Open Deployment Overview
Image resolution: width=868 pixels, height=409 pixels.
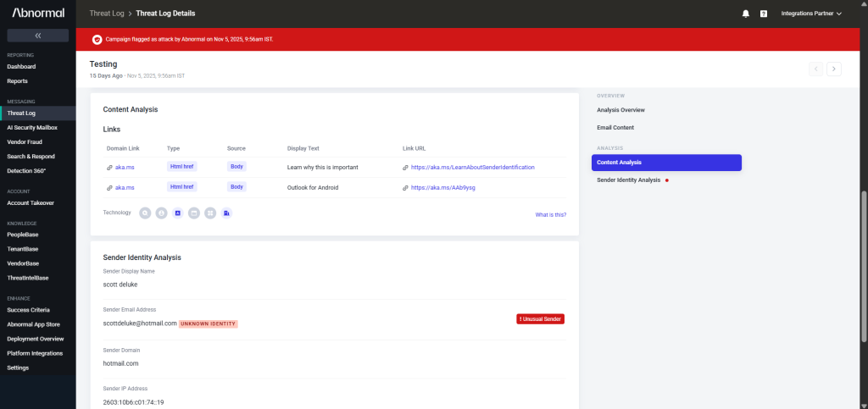[36, 339]
